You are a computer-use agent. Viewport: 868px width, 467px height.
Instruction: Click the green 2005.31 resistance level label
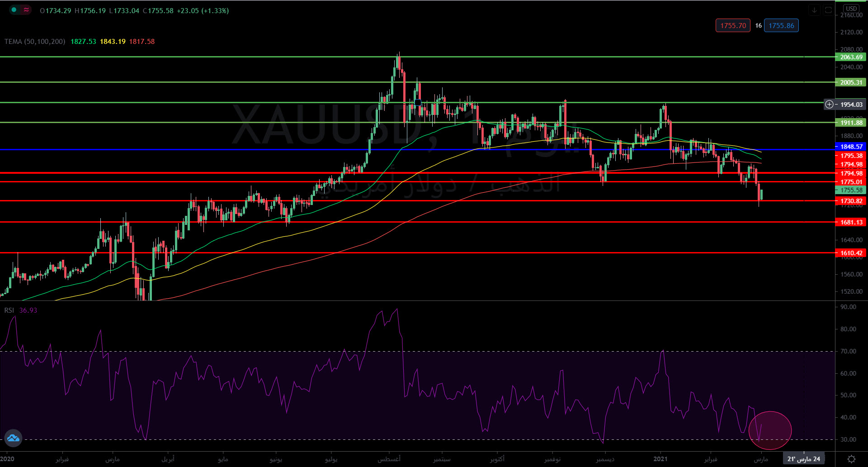(x=851, y=82)
